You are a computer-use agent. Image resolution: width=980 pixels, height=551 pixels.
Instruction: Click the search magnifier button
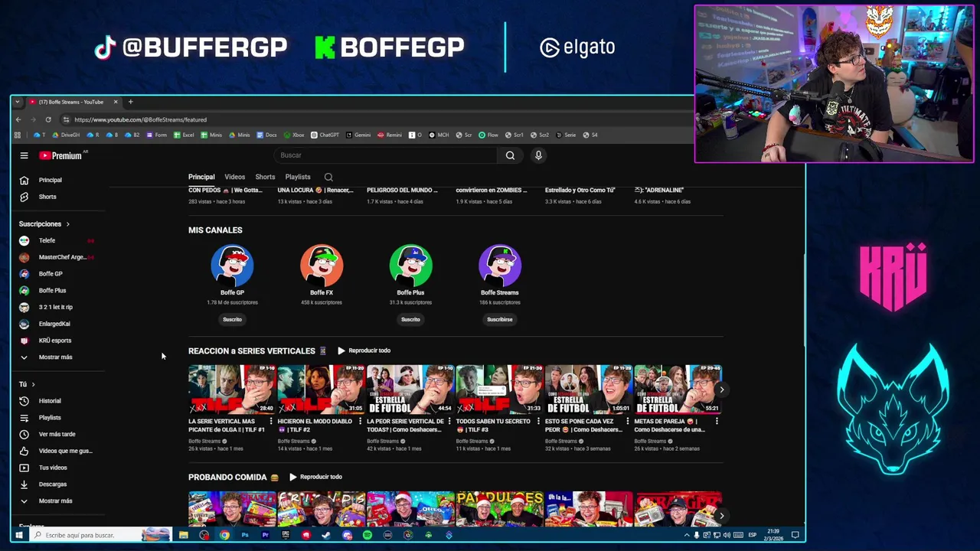510,155
